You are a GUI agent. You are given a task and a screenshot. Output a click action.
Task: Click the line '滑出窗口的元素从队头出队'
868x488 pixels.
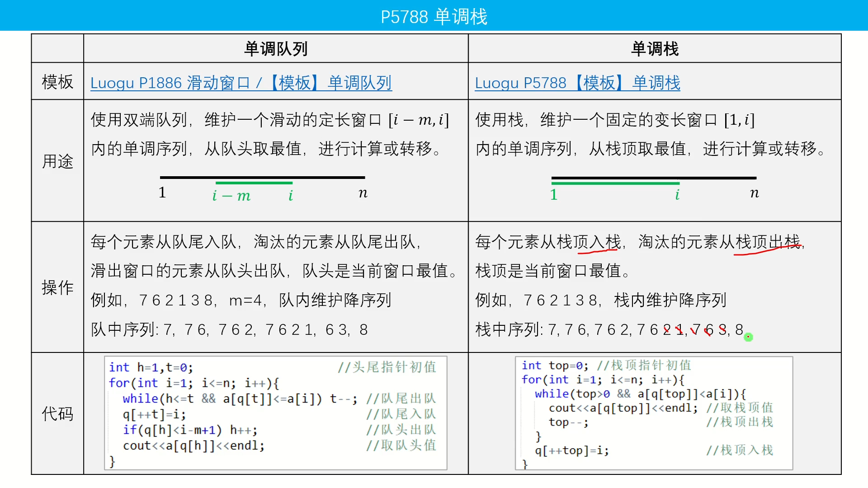pyautogui.click(x=188, y=271)
